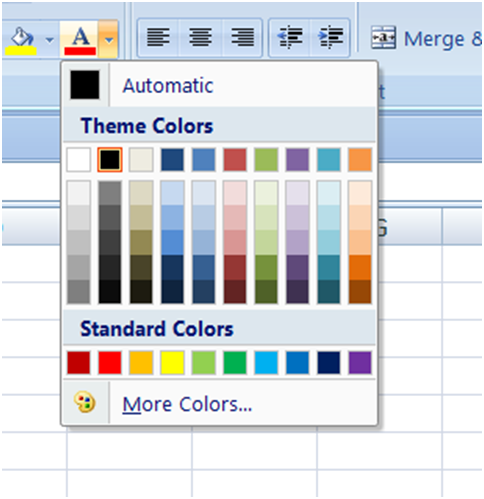Pick dark blue theme color swatch
Screen dimensions: 484x499
(172, 160)
